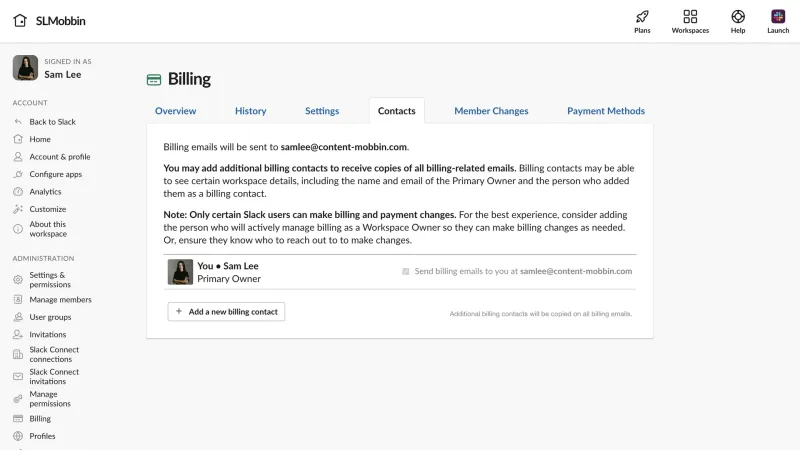Go to the Analytics link

pos(45,191)
